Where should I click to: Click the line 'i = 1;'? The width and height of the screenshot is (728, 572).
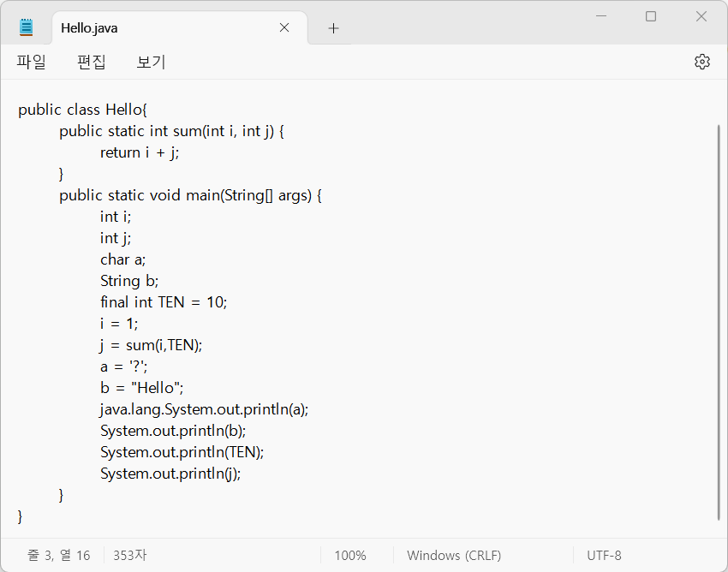[x=119, y=324]
